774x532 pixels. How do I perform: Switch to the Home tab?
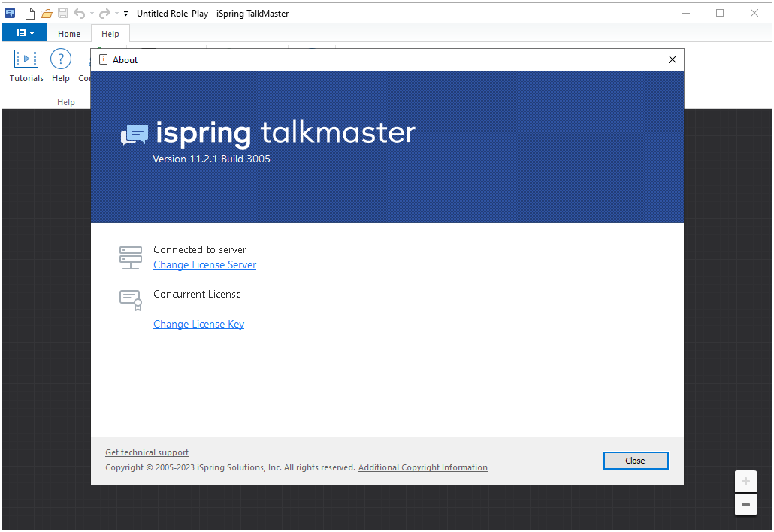(69, 34)
